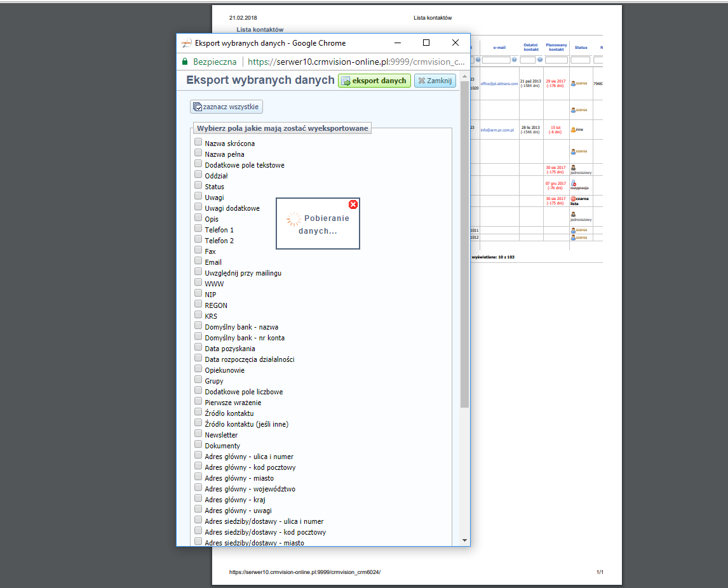
Task: Click the e-mail filter input field
Action: 496,60
